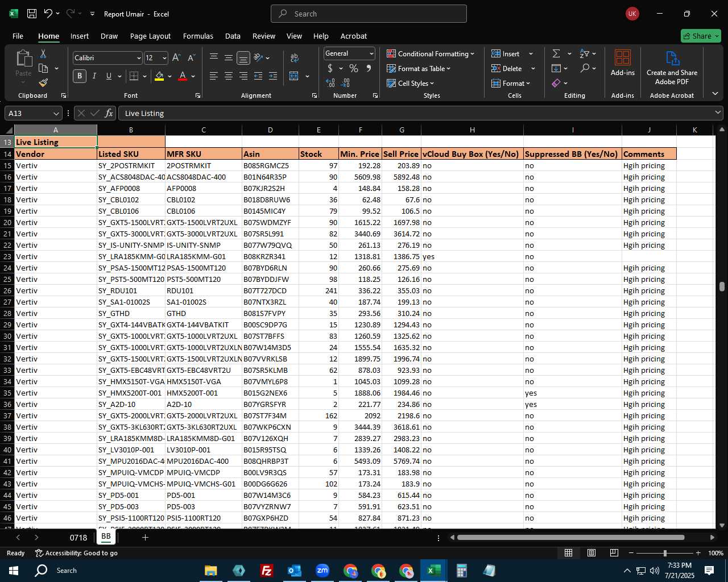This screenshot has width=728, height=582.
Task: Open the font size dropdown
Action: click(164, 58)
